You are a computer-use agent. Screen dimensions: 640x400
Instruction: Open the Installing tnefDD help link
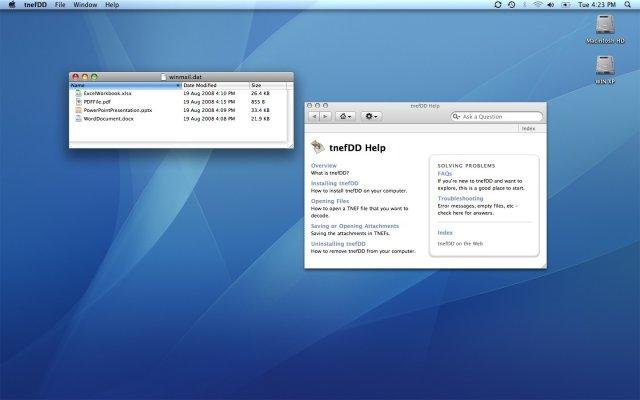coord(335,183)
